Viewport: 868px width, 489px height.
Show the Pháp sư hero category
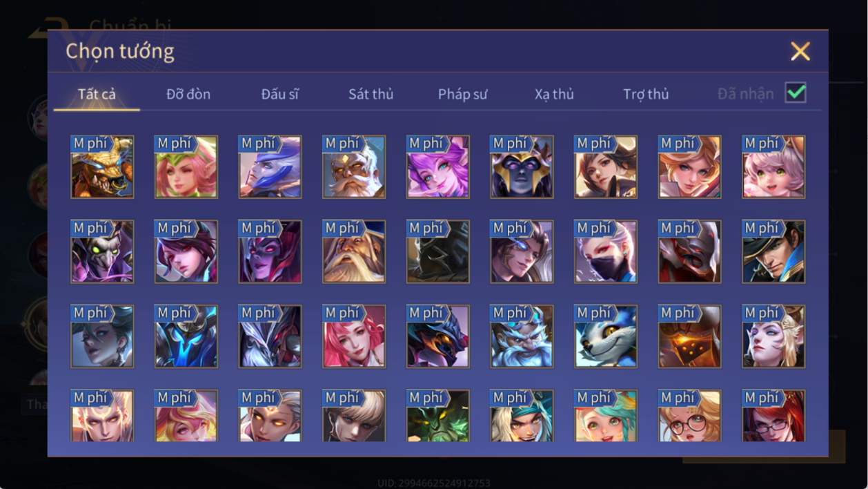click(462, 94)
